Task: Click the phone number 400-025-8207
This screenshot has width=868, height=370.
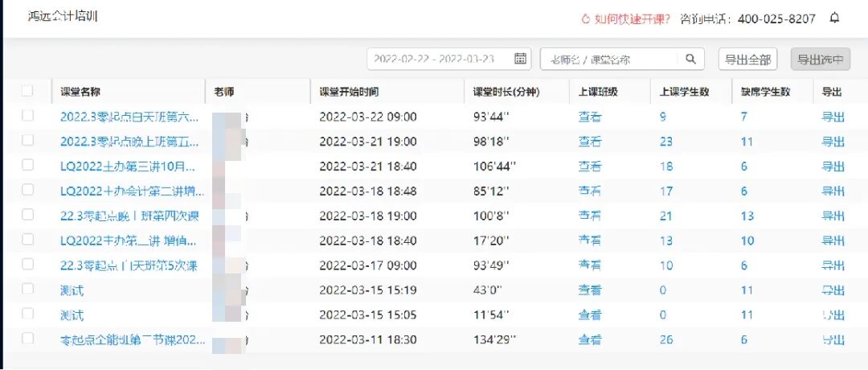Action: pos(776,18)
